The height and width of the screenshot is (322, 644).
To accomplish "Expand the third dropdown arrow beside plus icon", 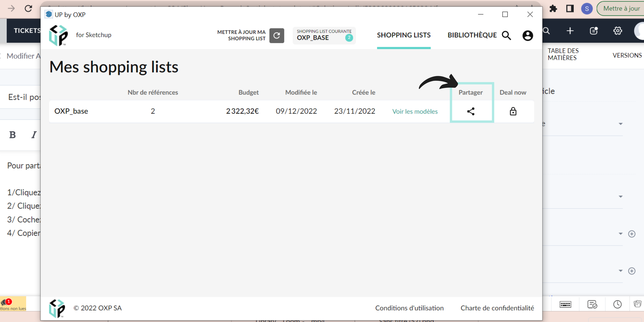I will pyautogui.click(x=621, y=234).
